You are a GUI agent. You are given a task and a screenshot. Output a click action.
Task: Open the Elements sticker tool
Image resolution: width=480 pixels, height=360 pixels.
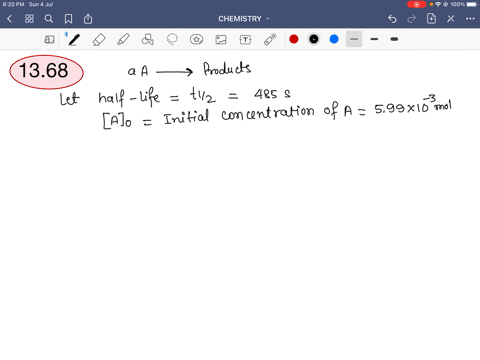click(x=196, y=40)
